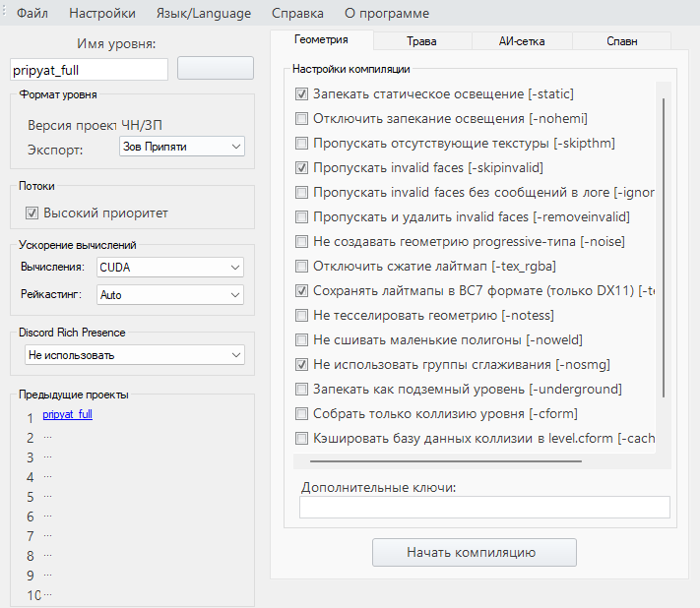Screen dimensions: 700x608
Task: Click the vertical scrollbar of compile settings
Action: pos(664,248)
